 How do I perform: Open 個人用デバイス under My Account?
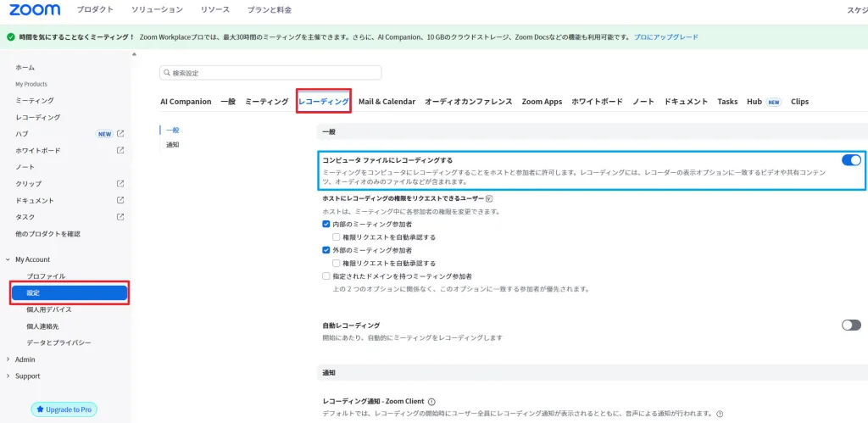click(x=48, y=309)
